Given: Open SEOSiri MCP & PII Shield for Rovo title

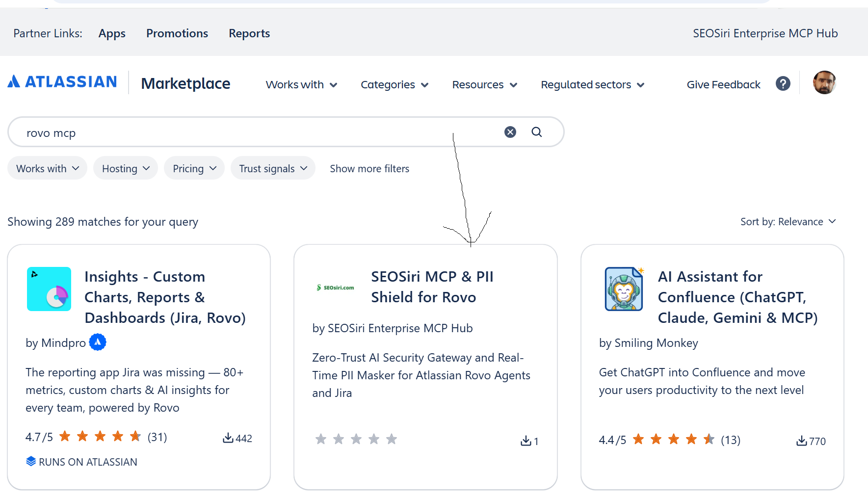Looking at the screenshot, I should coord(432,287).
